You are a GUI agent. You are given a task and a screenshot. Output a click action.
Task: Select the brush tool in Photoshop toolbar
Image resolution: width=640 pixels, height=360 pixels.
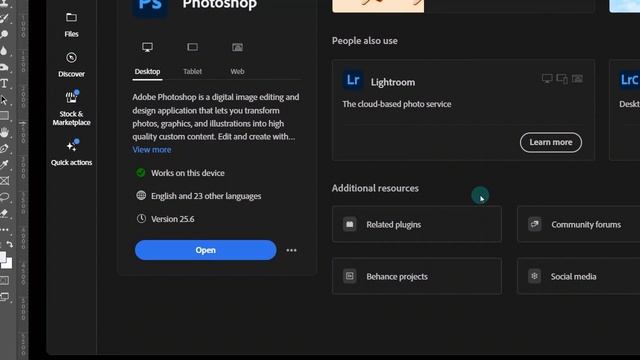[4, 18]
